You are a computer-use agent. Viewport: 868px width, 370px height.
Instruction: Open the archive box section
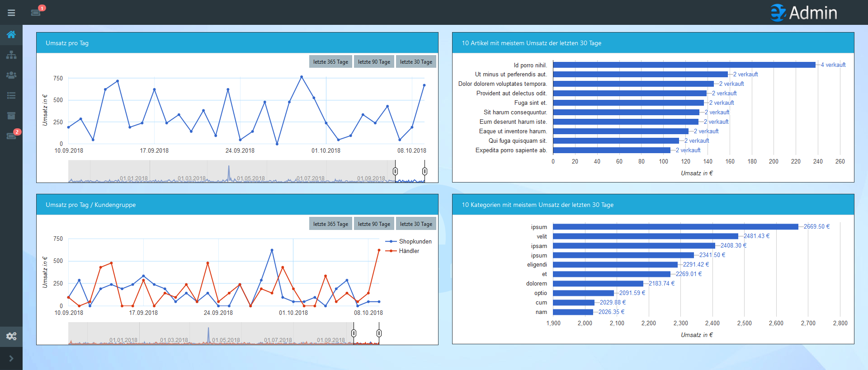[x=11, y=116]
